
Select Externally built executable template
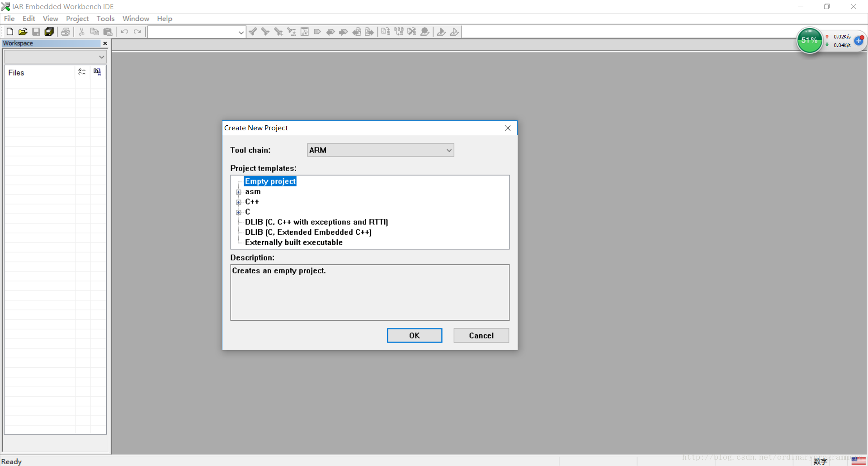tap(294, 243)
